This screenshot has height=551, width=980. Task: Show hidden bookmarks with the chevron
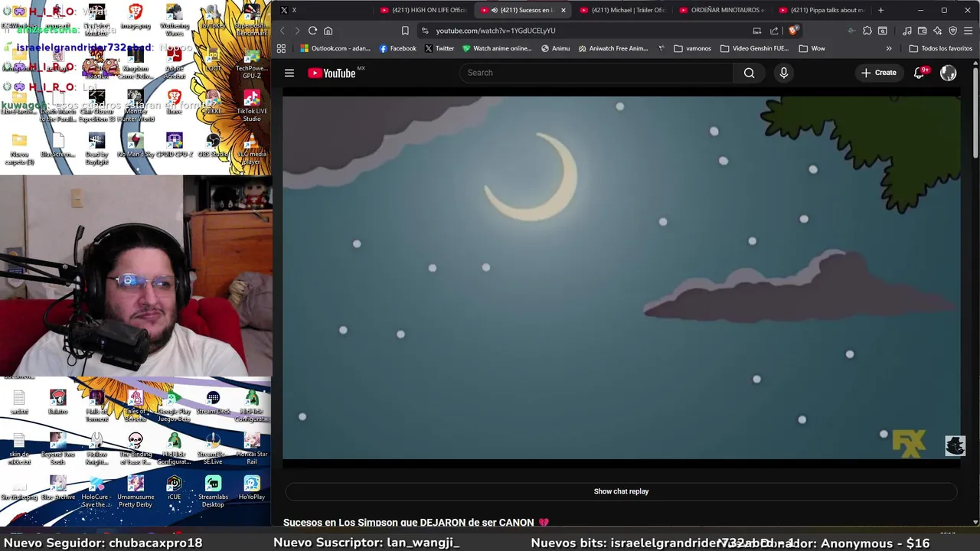(889, 48)
